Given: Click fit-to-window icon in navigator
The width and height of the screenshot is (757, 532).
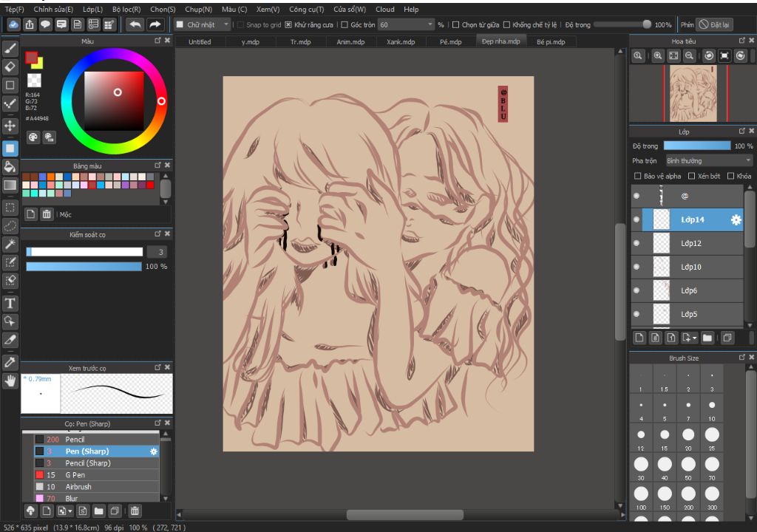Looking at the screenshot, I should pyautogui.click(x=673, y=56).
